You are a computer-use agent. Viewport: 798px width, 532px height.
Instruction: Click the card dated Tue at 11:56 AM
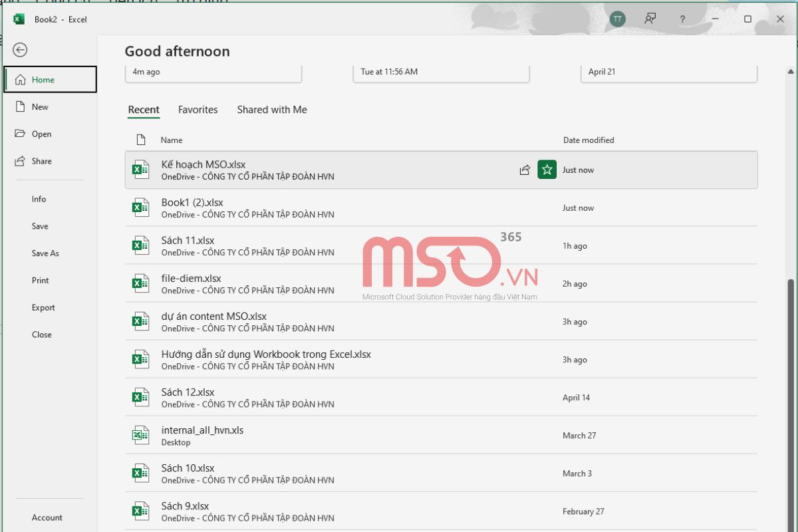pos(441,73)
